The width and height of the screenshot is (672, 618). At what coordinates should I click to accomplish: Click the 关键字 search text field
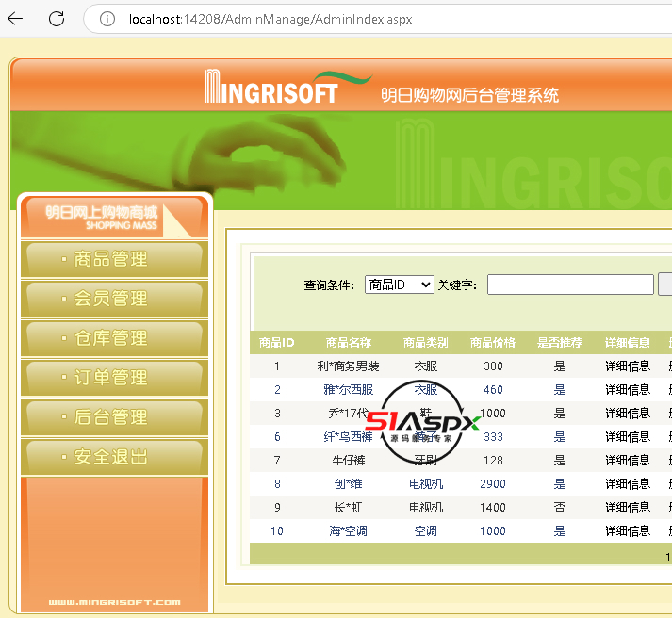tap(569, 285)
